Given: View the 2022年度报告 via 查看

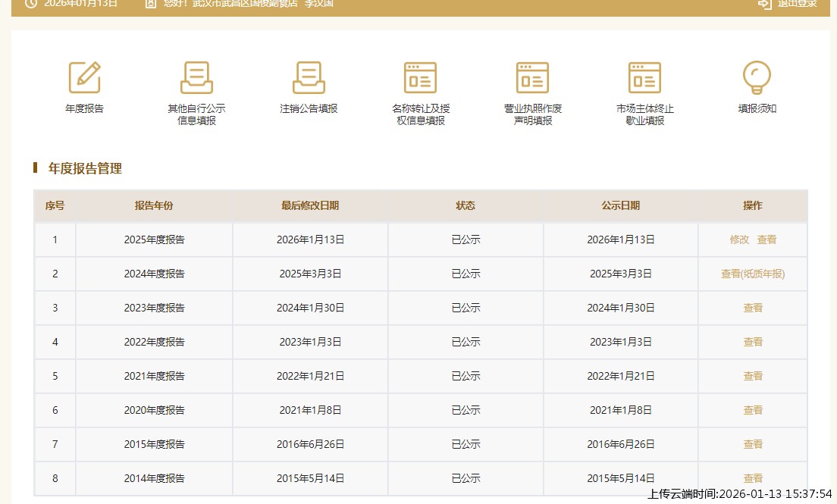Looking at the screenshot, I should pyautogui.click(x=753, y=342).
